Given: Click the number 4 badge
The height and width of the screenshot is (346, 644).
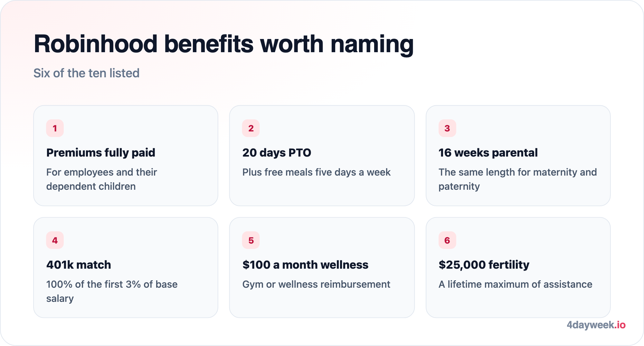Looking at the screenshot, I should click(55, 240).
